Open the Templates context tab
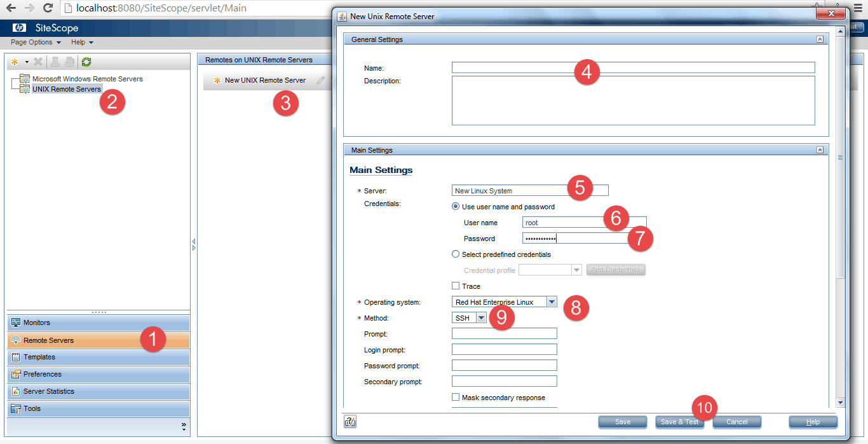The height and width of the screenshot is (444, 868). [98, 357]
